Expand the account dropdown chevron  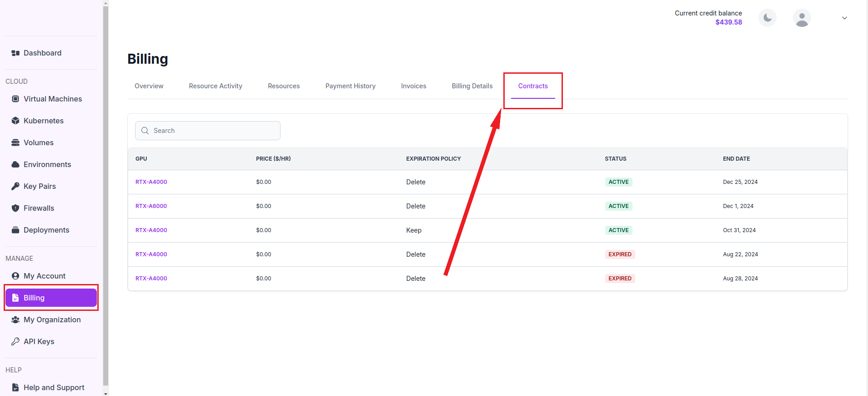click(844, 18)
